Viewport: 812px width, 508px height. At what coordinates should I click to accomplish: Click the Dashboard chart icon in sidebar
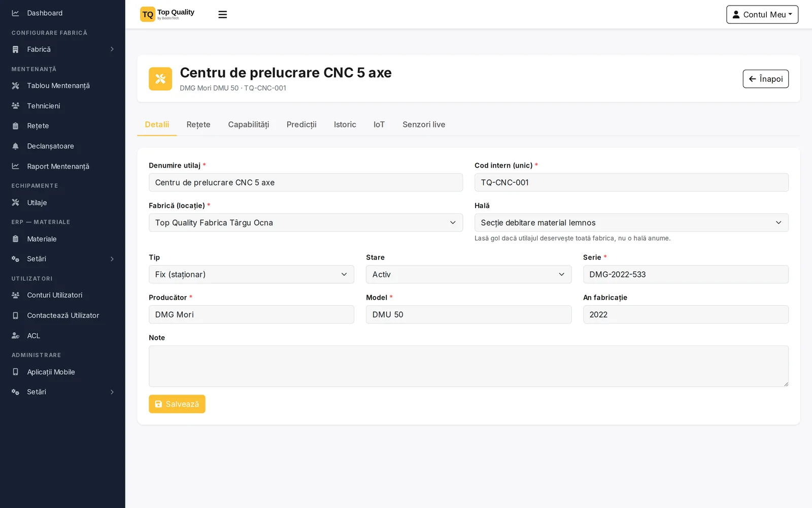point(15,13)
